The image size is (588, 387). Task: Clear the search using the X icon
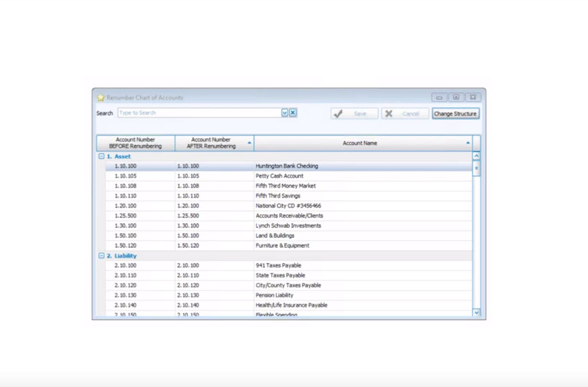[x=293, y=113]
